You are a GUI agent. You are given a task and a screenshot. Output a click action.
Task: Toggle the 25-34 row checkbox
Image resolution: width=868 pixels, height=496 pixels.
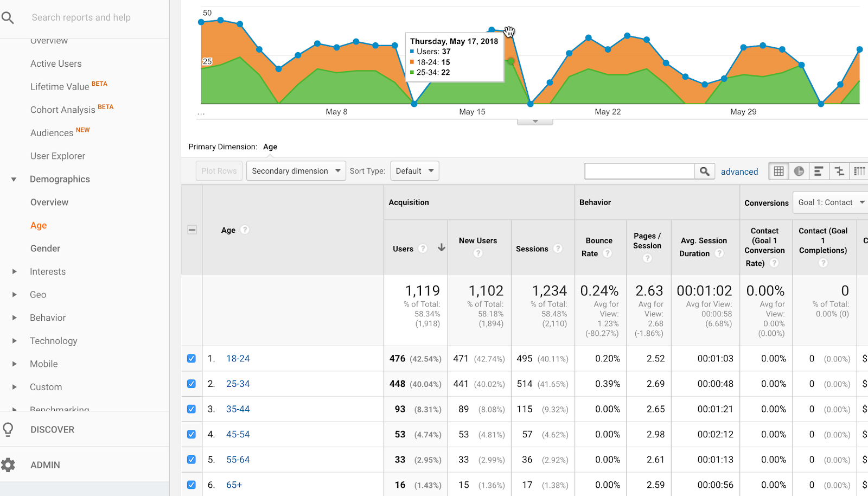[192, 384]
